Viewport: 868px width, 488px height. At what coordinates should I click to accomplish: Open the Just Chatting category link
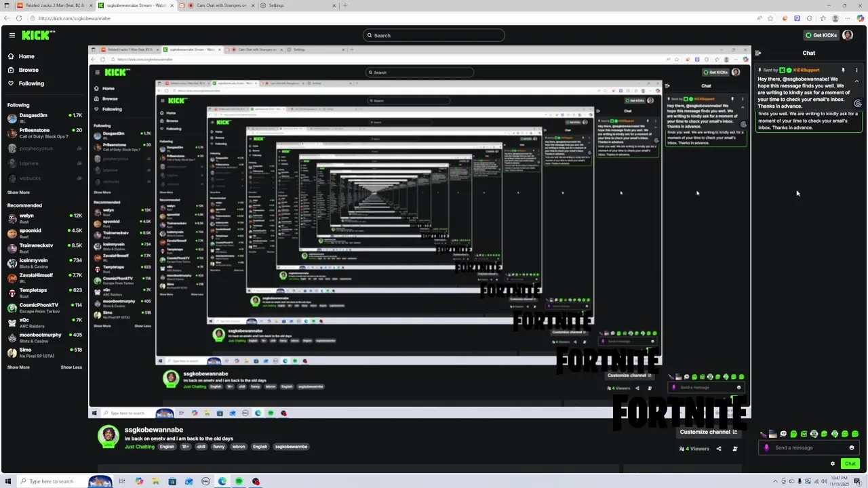tap(140, 447)
